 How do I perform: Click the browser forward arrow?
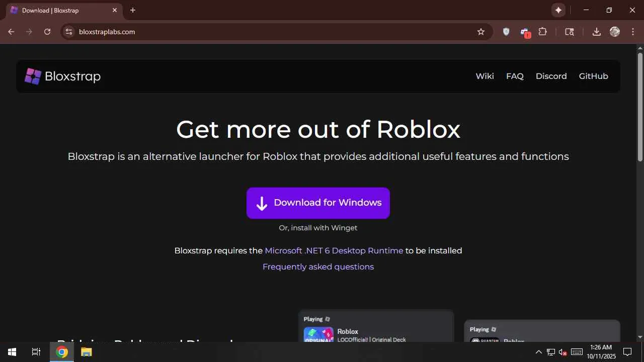(x=29, y=32)
